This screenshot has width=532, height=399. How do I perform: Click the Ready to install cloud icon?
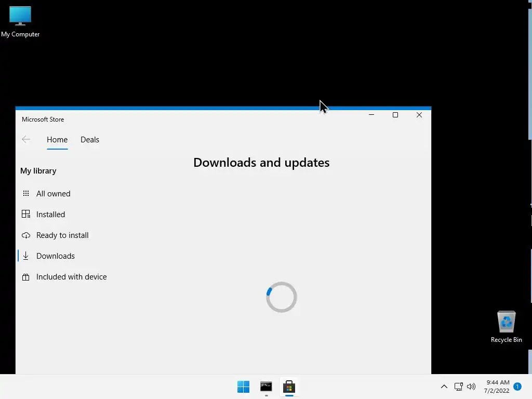26,235
